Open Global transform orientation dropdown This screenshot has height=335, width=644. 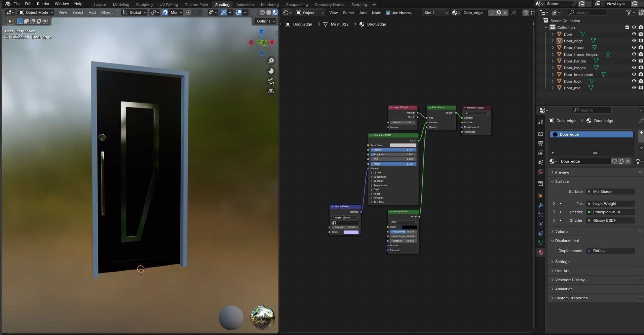[x=135, y=12]
